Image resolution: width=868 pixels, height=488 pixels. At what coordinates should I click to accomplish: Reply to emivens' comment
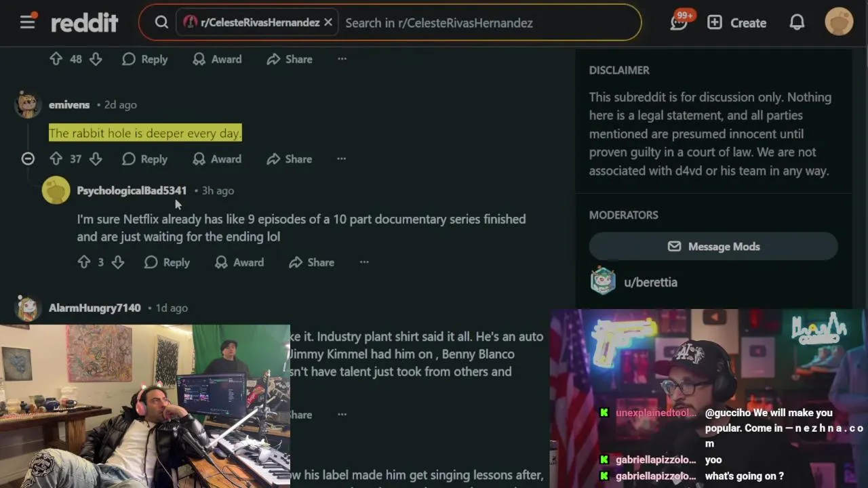144,159
